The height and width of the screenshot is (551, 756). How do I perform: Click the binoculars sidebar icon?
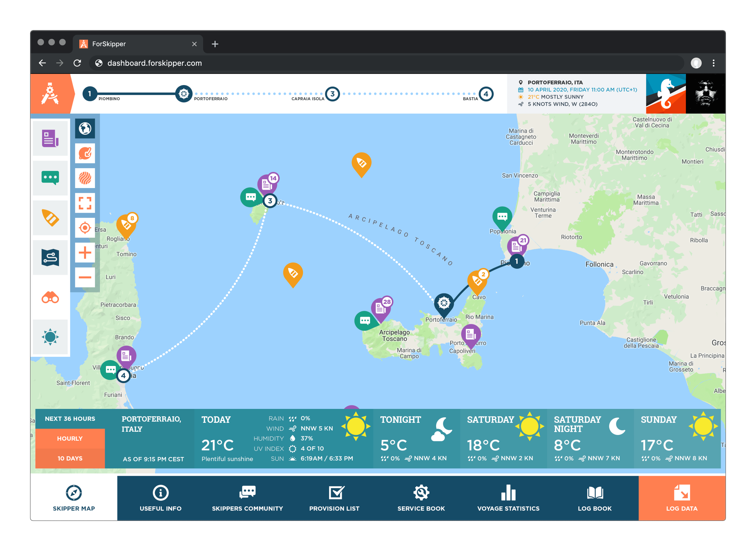(50, 298)
